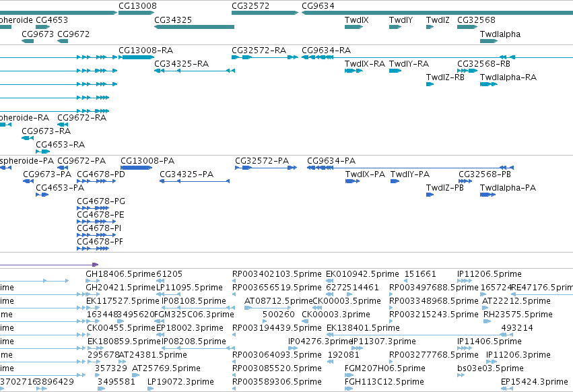
Task: Select transcript CG32568-RB
Action: point(467,71)
